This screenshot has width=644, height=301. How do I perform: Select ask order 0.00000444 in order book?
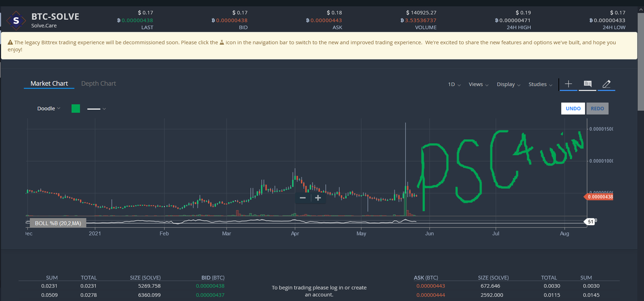coord(431,295)
